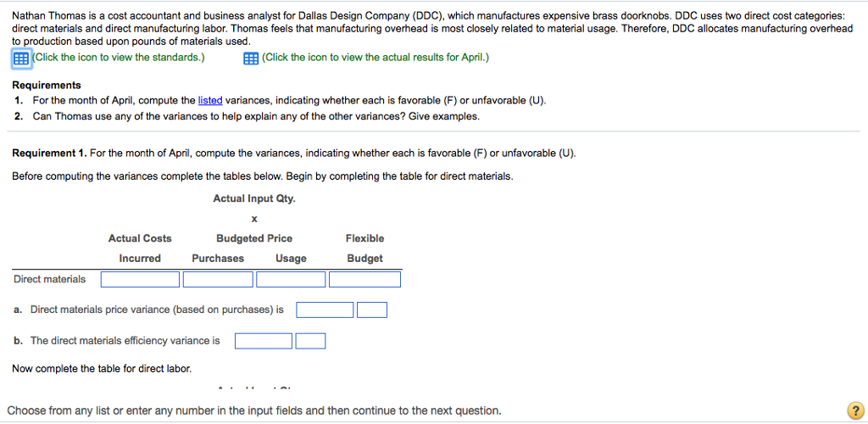This screenshot has width=868, height=424.
Task: Enter Direct materials Actual Costs Incurred field
Action: [140, 279]
